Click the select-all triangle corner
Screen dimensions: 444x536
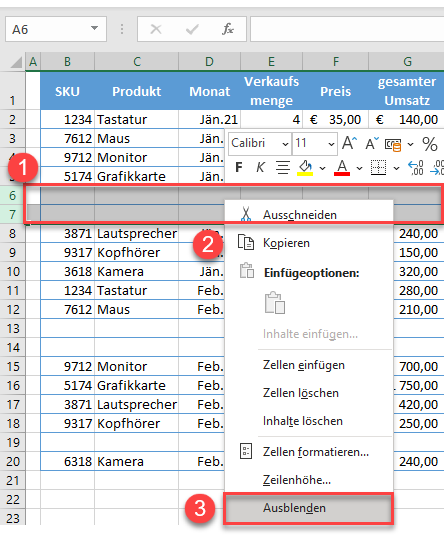[16, 62]
